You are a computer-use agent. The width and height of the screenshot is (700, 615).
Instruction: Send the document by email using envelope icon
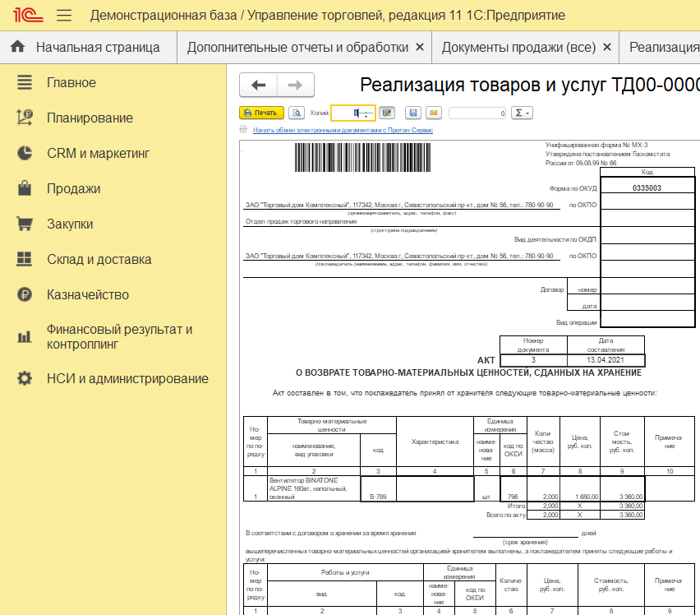434,113
